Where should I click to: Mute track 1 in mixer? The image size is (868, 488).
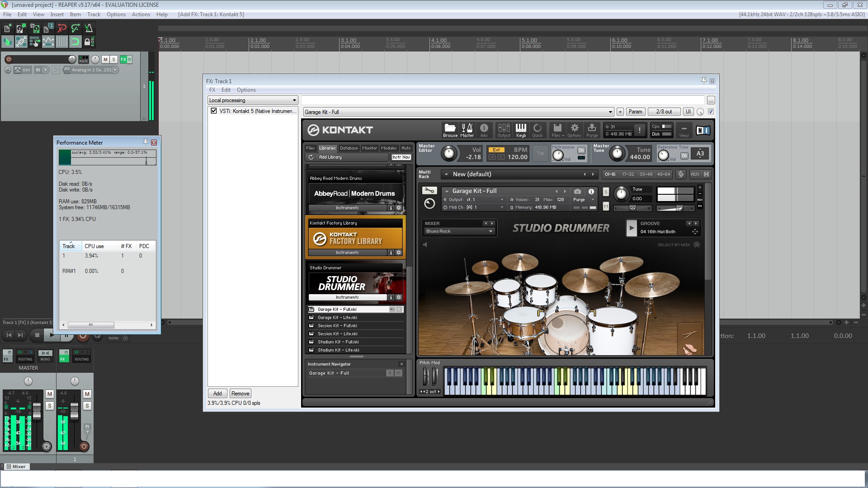[87, 394]
